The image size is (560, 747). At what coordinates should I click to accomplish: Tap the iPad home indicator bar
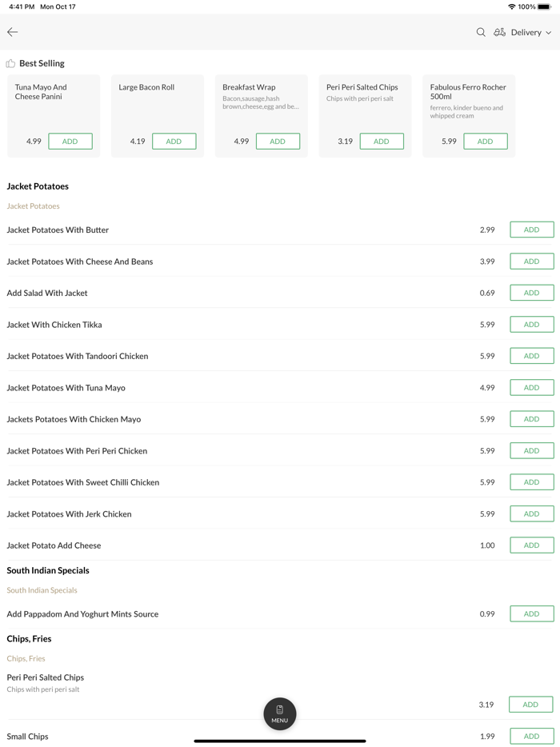click(x=280, y=741)
